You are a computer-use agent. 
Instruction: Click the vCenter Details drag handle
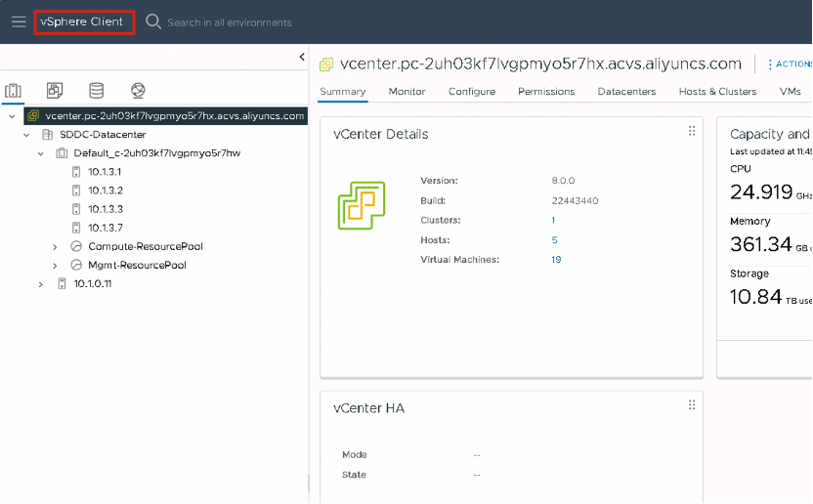pyautogui.click(x=692, y=132)
